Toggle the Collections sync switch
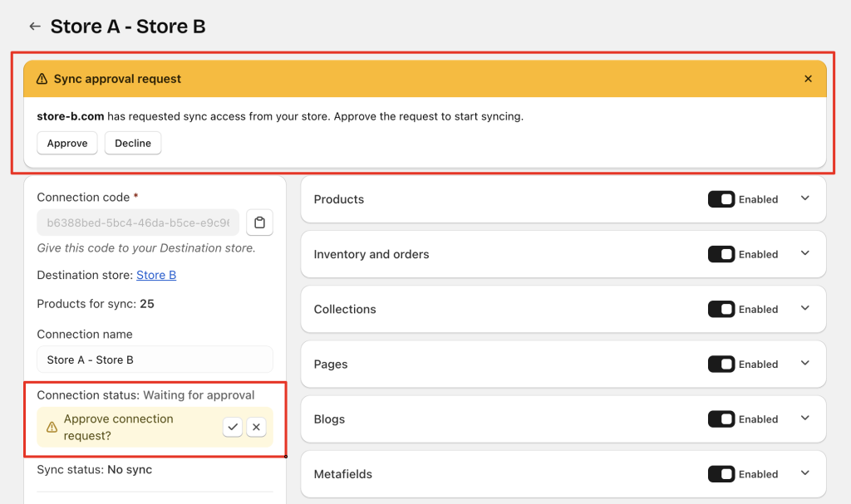The height and width of the screenshot is (504, 851). (x=721, y=309)
